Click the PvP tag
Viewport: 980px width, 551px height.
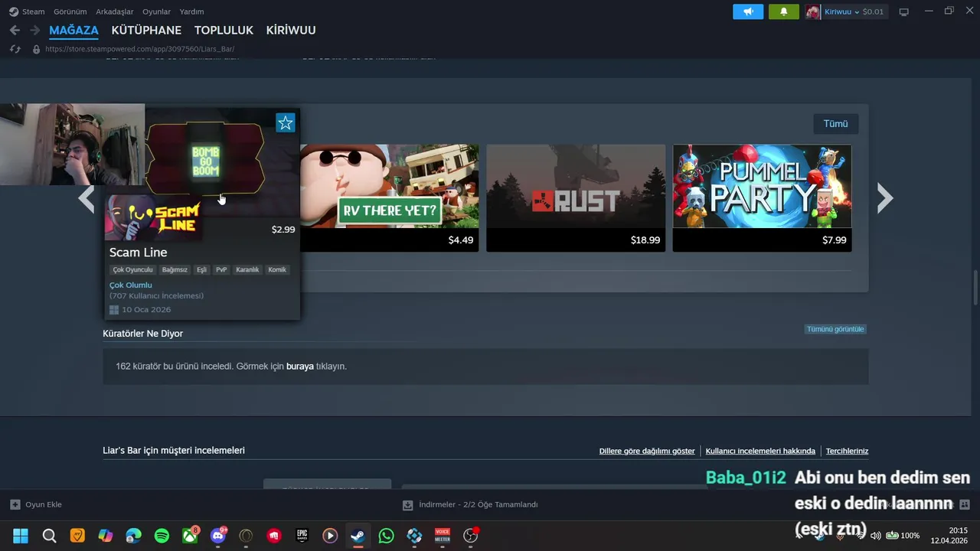(x=221, y=270)
